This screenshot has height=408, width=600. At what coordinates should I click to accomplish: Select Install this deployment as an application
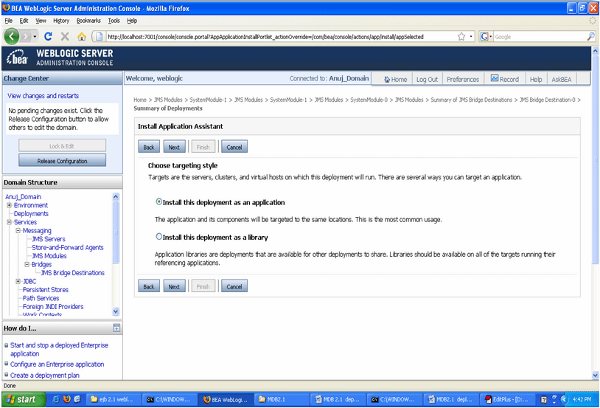[x=159, y=202]
